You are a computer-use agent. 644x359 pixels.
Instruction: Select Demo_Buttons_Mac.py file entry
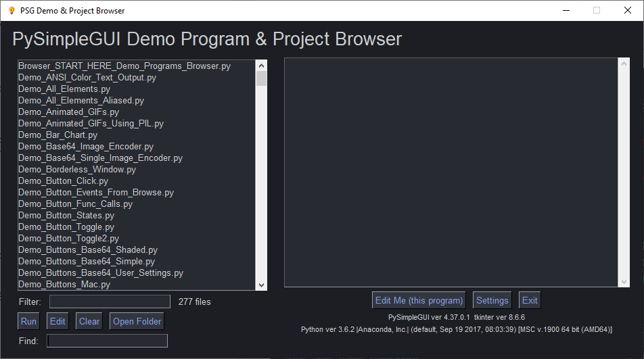pos(64,285)
